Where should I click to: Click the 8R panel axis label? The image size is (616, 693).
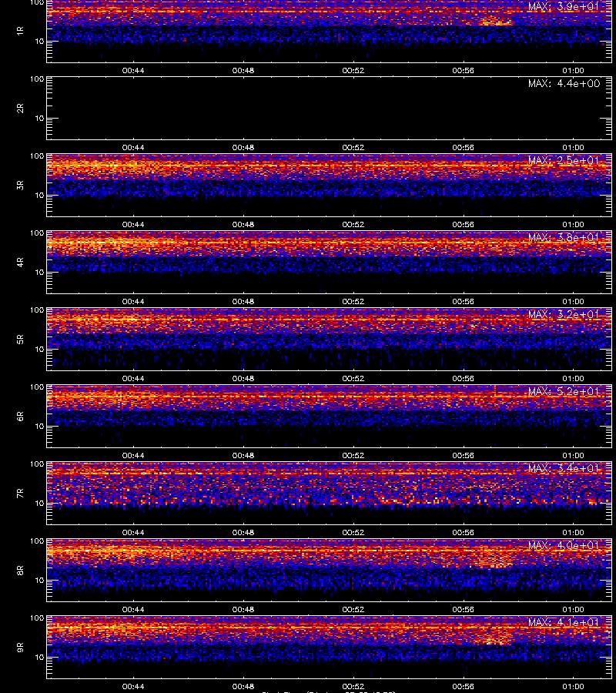pyautogui.click(x=20, y=570)
